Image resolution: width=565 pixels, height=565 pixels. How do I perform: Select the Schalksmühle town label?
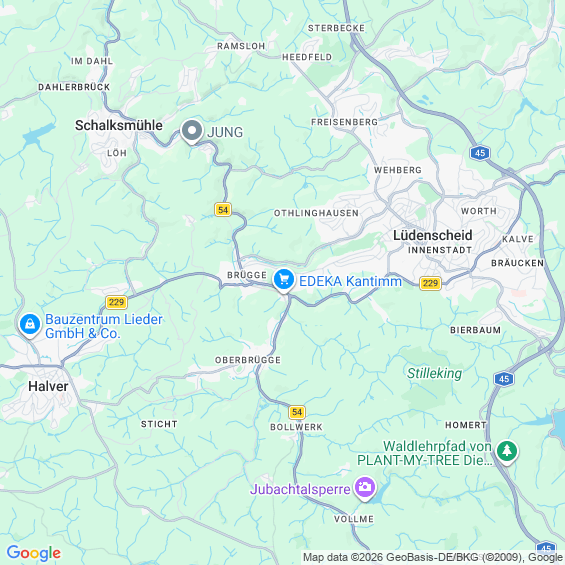[x=119, y=125]
